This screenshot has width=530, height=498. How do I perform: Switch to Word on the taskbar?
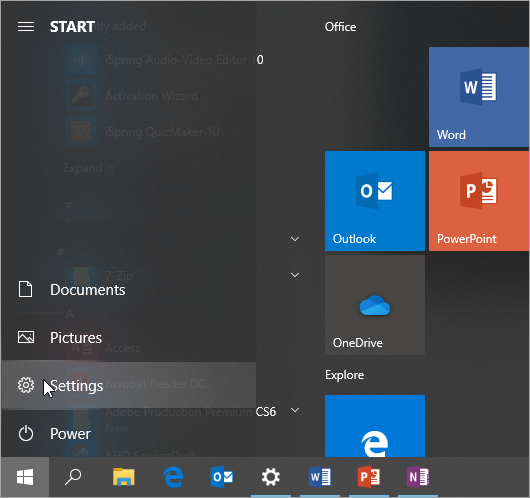coord(319,477)
